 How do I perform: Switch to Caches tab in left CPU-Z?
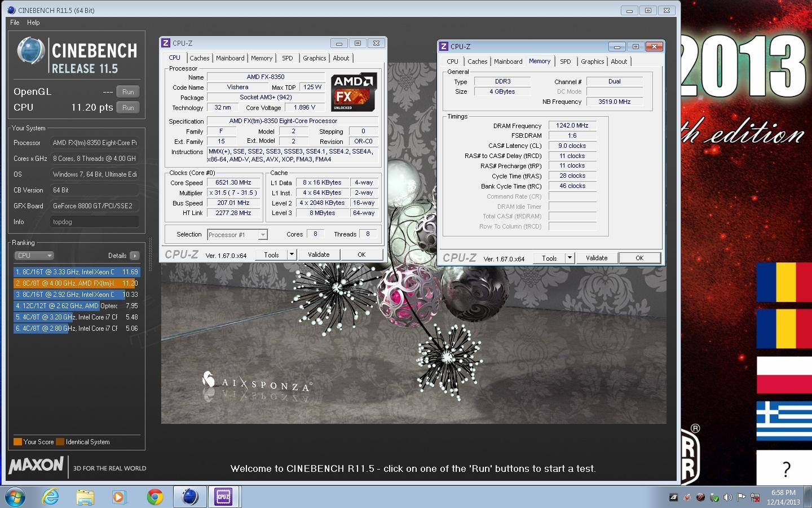pyautogui.click(x=199, y=58)
